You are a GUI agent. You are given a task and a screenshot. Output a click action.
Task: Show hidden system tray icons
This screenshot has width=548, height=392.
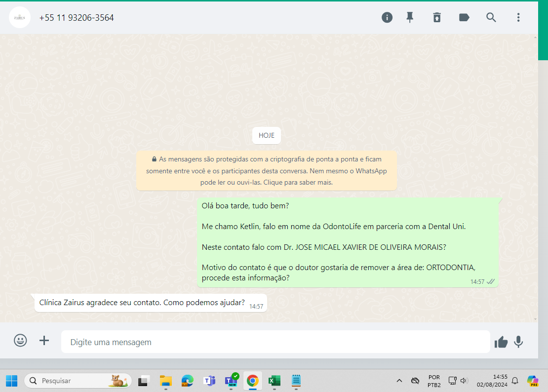point(399,381)
